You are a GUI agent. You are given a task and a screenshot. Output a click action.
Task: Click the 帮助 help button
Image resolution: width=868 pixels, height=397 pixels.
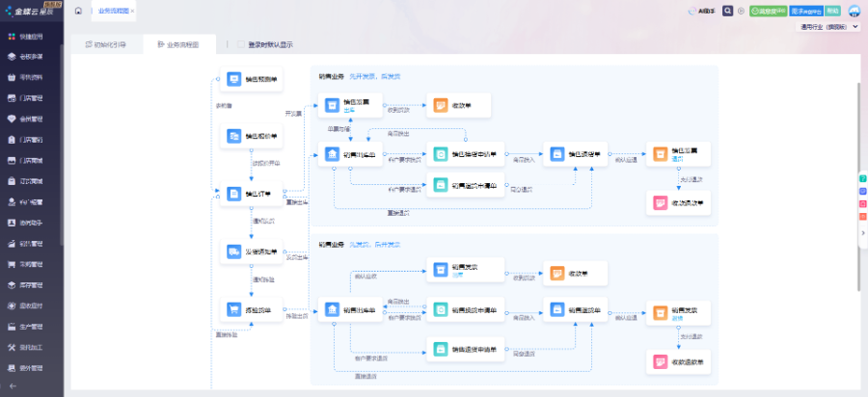pyautogui.click(x=832, y=11)
